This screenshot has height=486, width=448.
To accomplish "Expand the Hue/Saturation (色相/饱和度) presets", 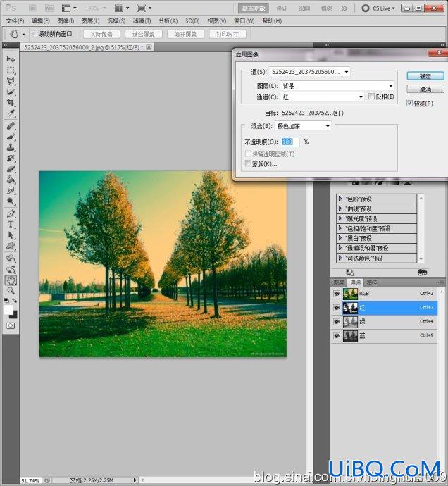I will pyautogui.click(x=340, y=228).
